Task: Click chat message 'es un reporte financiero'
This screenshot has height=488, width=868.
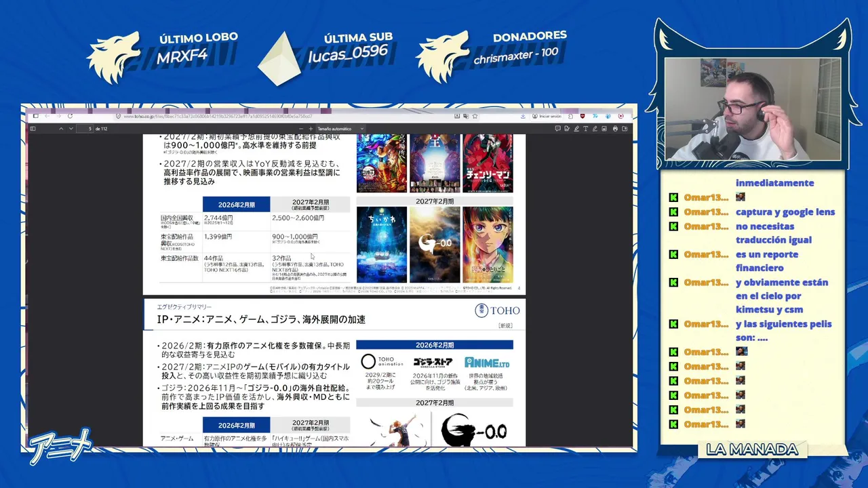Action: [767, 261]
